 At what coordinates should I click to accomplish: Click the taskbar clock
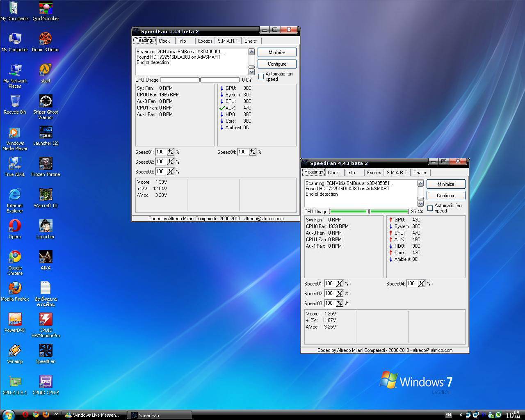(x=513, y=415)
